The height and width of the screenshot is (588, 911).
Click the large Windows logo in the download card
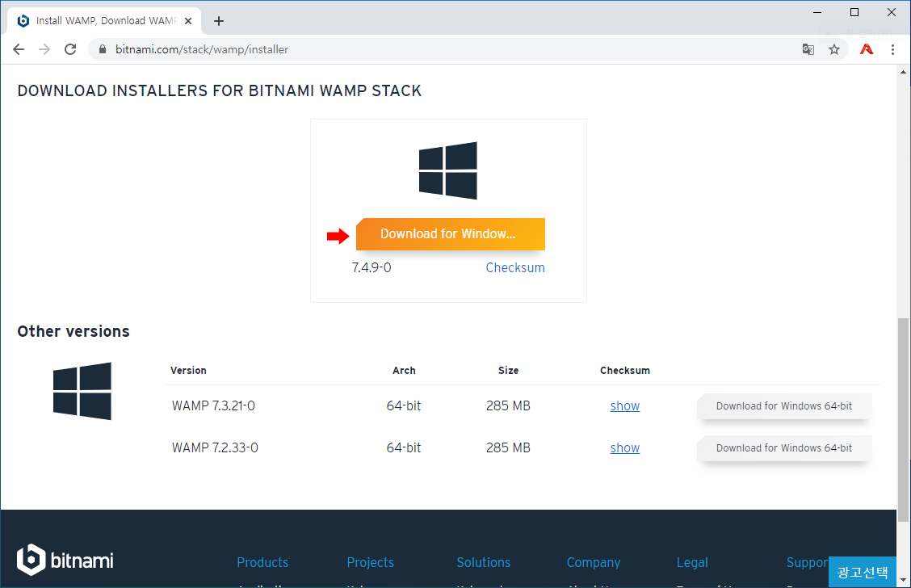(448, 170)
